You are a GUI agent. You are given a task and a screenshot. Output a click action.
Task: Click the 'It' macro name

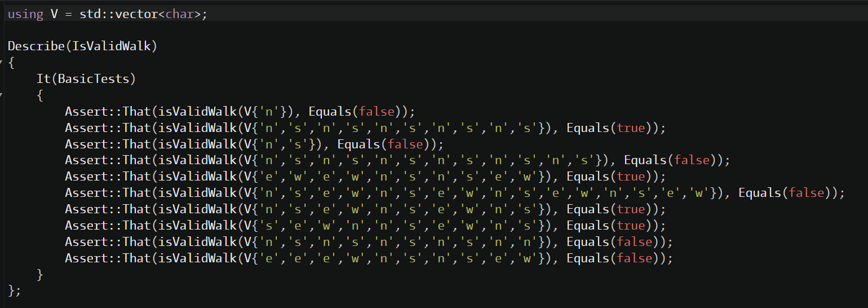pos(43,79)
